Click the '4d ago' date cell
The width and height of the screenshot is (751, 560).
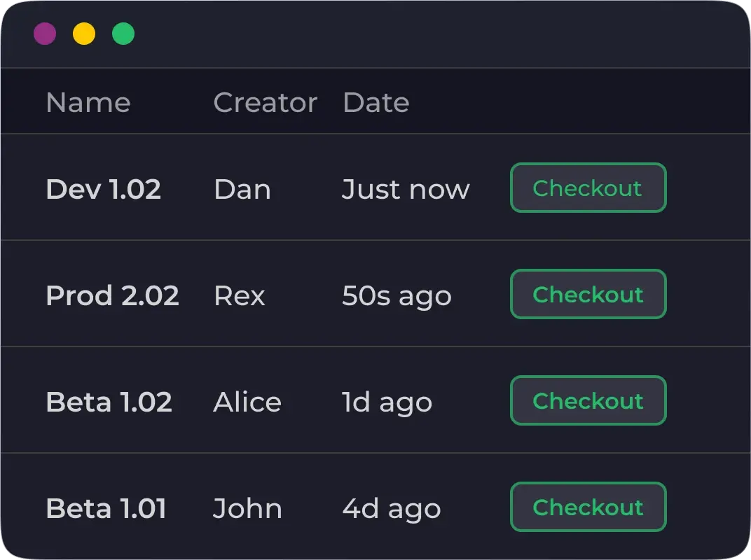(x=391, y=508)
